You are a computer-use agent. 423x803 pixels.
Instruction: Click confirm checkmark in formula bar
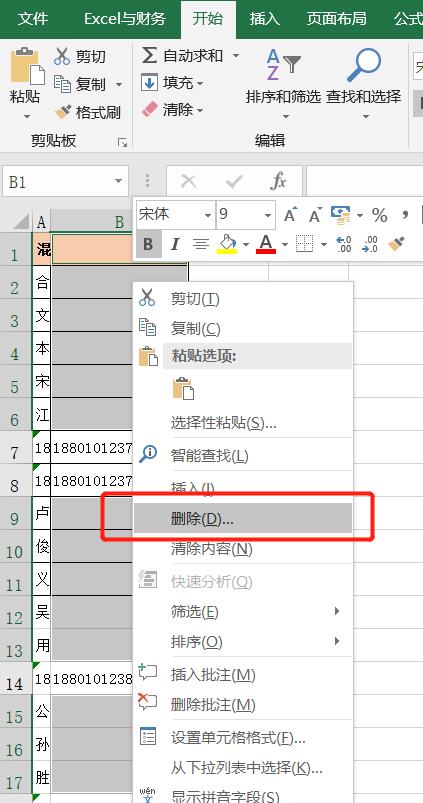tap(234, 181)
